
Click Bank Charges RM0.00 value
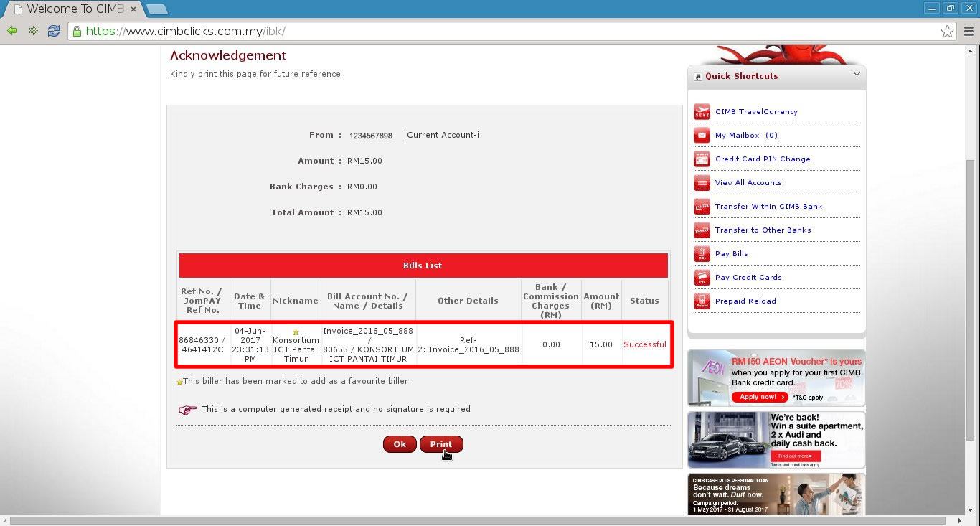[362, 187]
